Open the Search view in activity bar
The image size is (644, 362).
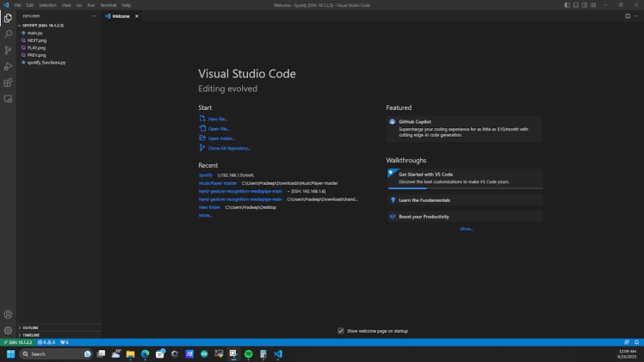pyautogui.click(x=8, y=34)
